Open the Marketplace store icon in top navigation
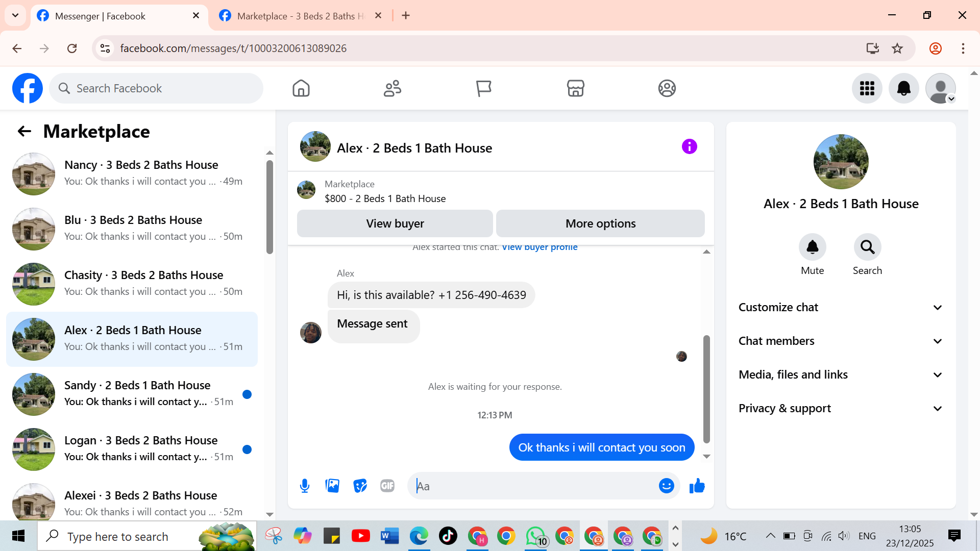Viewport: 980px width, 551px height. 575,88
